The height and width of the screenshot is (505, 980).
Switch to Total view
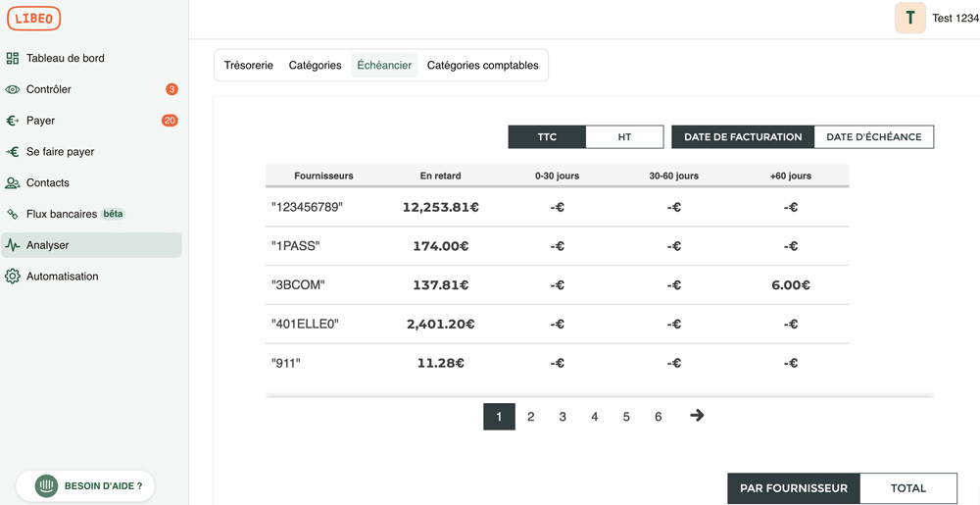click(x=907, y=487)
